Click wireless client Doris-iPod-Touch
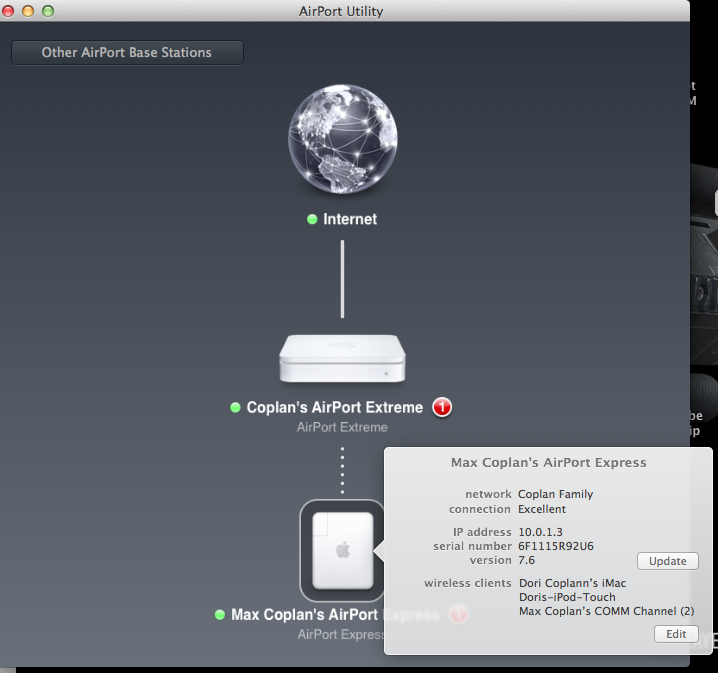The height and width of the screenshot is (673, 718). click(567, 597)
